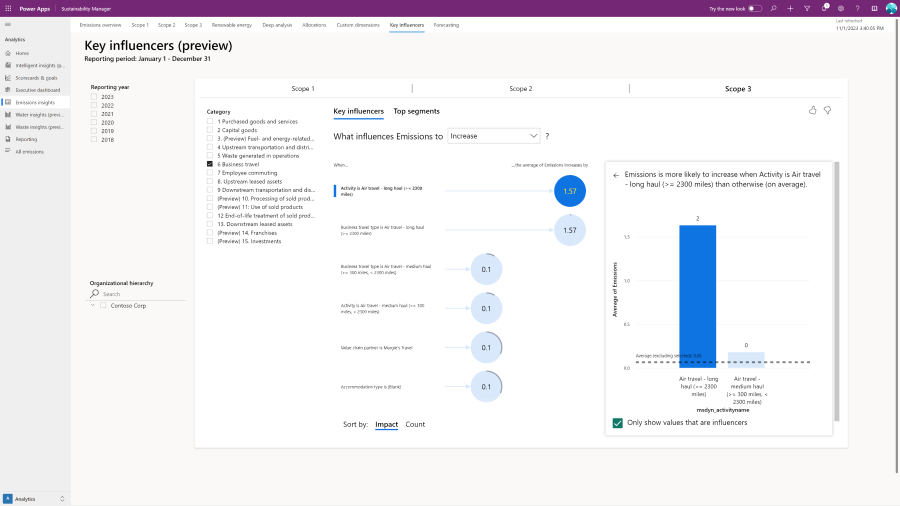Viewport: 900px width, 506px height.
Task: Go back using the arrow in detail panel
Action: 616,175
